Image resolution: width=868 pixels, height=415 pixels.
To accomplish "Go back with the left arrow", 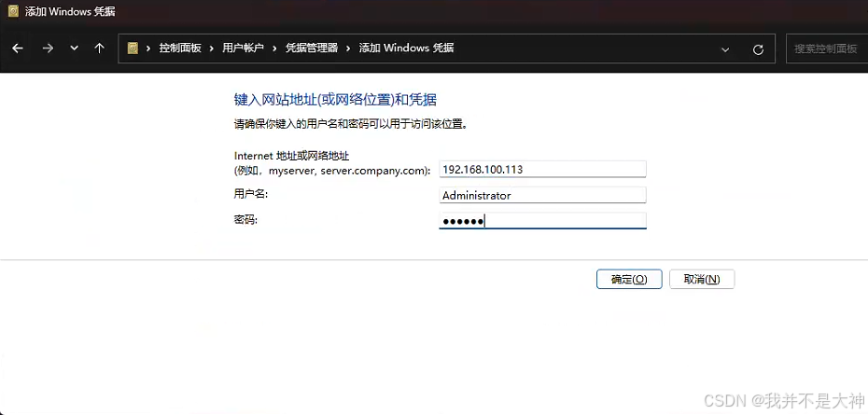I will tap(18, 48).
